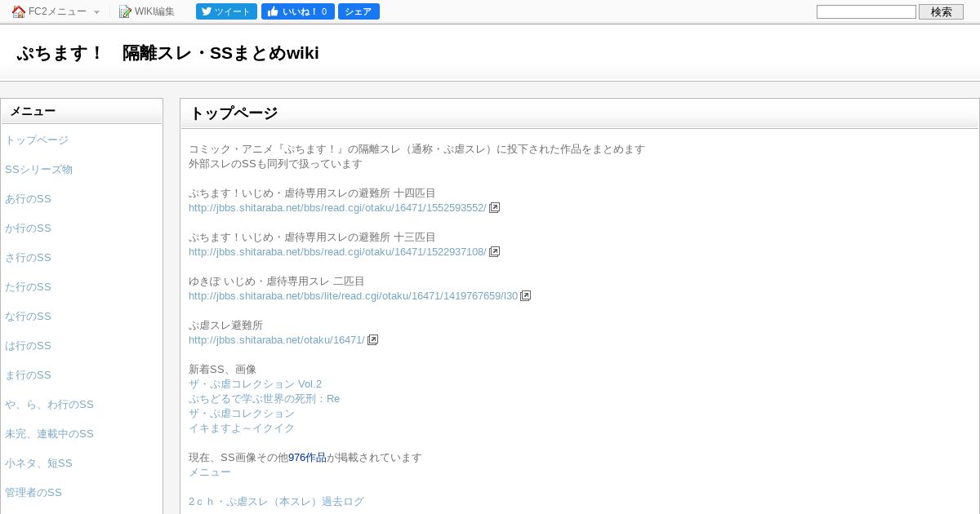Open ザ・ぷ虐コレクション Vol.2 link
The image size is (980, 514).
point(255,384)
